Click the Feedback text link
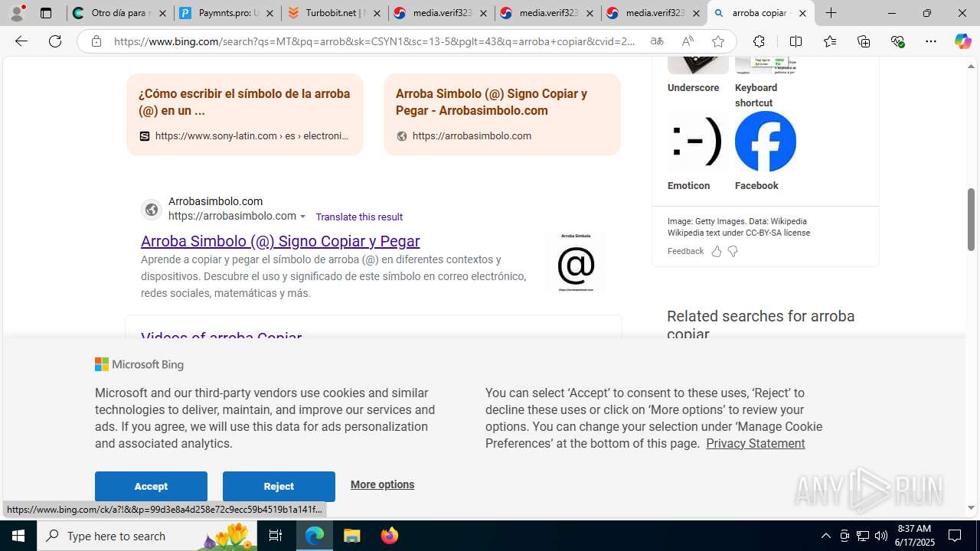980x551 pixels. (685, 251)
